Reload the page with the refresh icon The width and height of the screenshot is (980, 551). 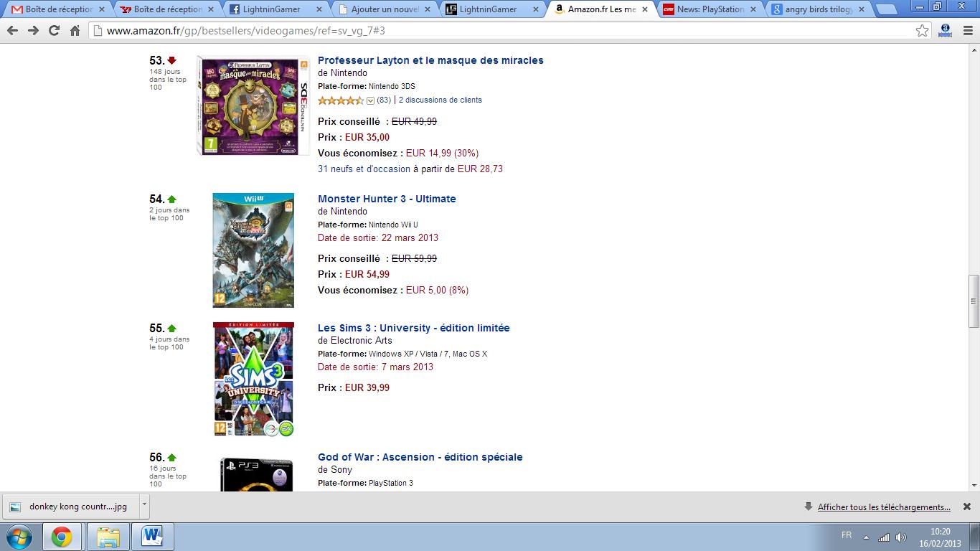tap(55, 31)
